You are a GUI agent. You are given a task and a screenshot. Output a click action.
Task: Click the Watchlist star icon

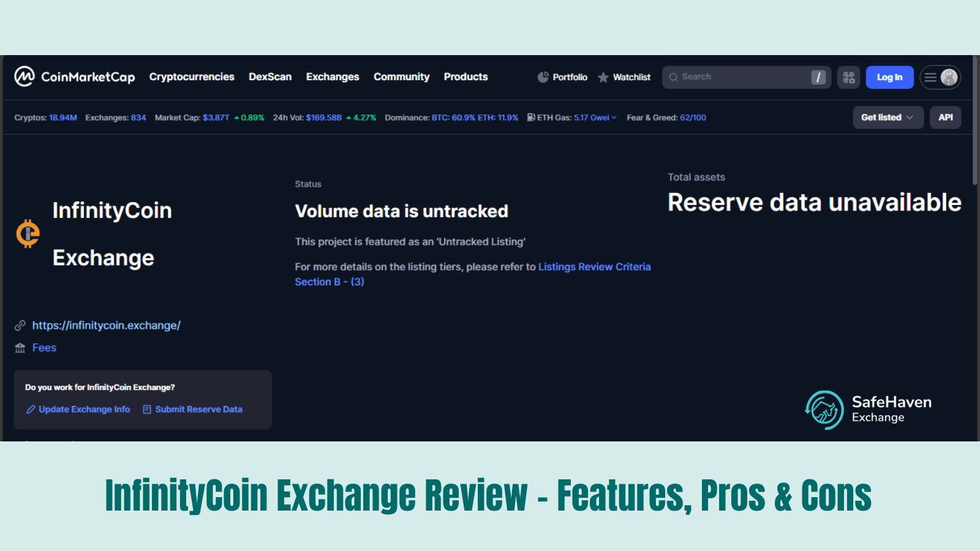coord(604,77)
